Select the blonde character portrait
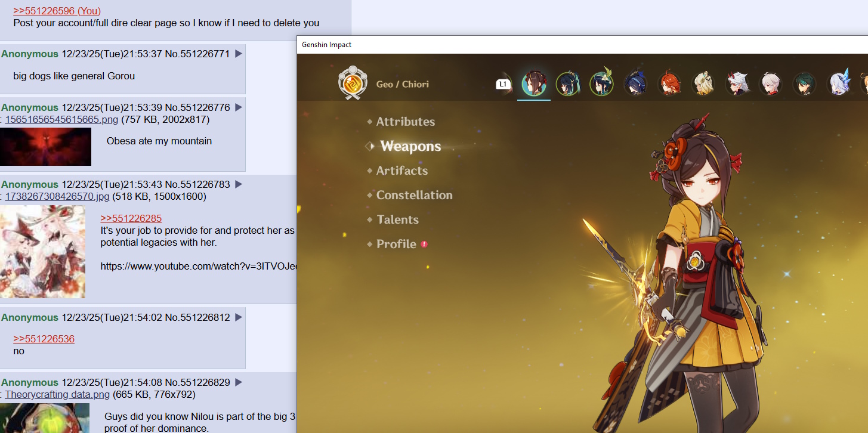This screenshot has width=868, height=433. 703,84
